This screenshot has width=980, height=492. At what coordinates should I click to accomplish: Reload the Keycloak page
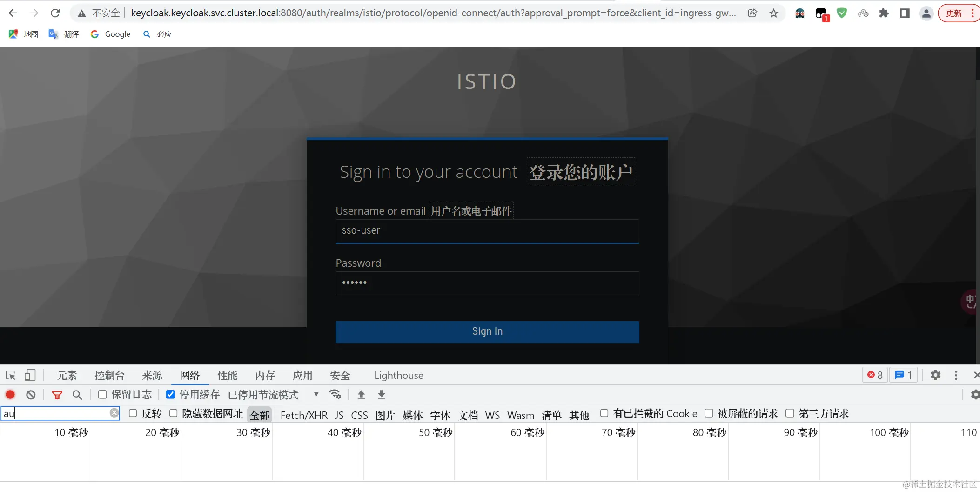(55, 13)
